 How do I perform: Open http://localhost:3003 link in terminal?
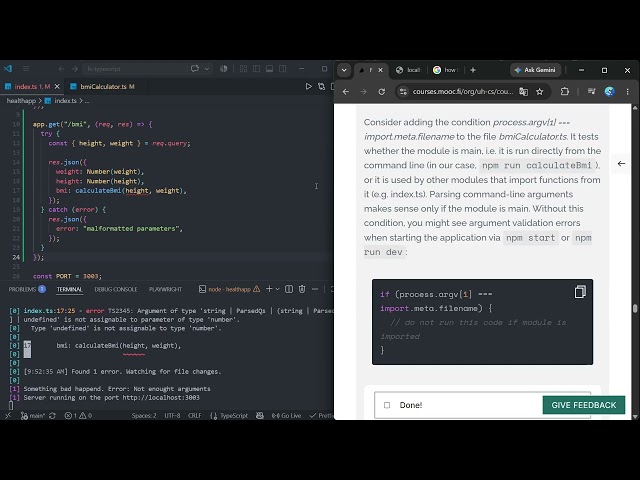[x=161, y=398]
